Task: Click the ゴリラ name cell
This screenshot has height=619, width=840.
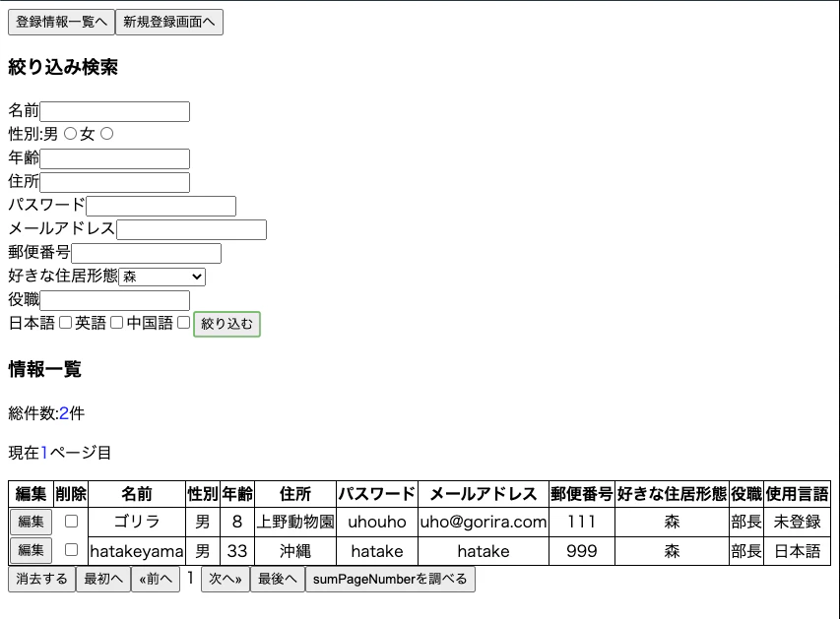Action: point(137,522)
